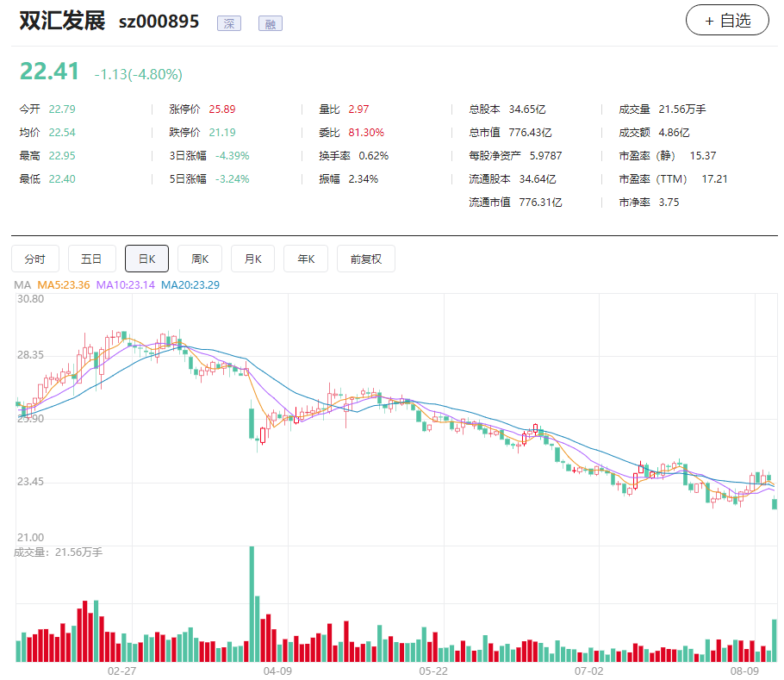Click the price change -1.13(-4.80%)
The height and width of the screenshot is (680, 784).
click(139, 74)
